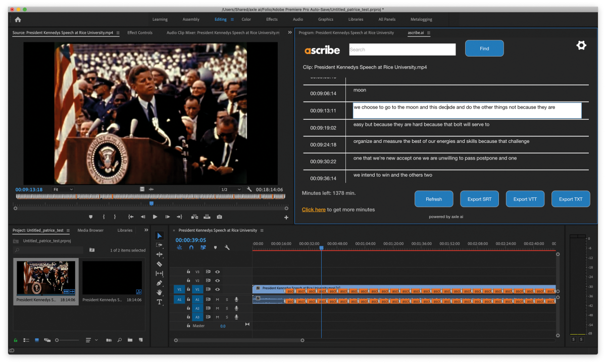
Task: Find items using Project panel magnifier
Action: point(120,340)
